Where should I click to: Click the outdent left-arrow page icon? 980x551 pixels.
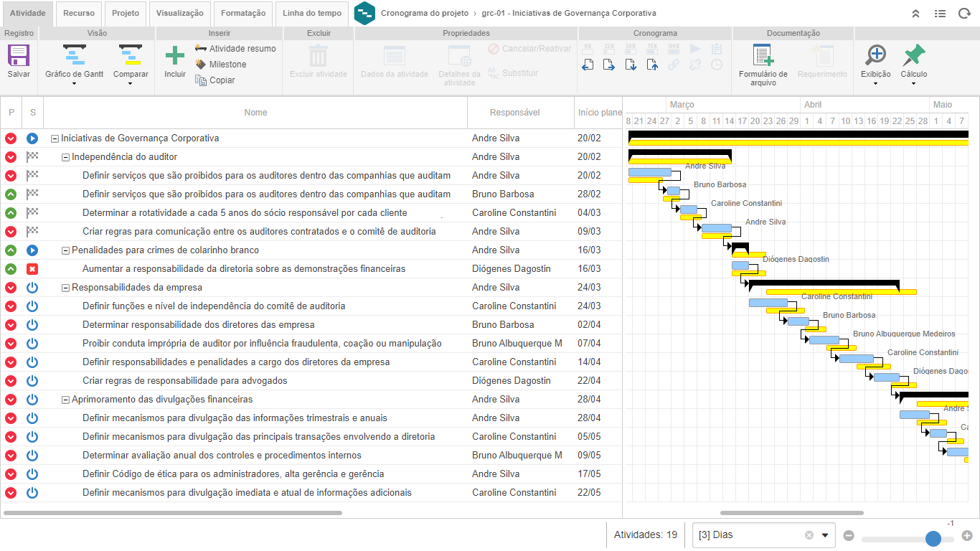click(x=588, y=65)
